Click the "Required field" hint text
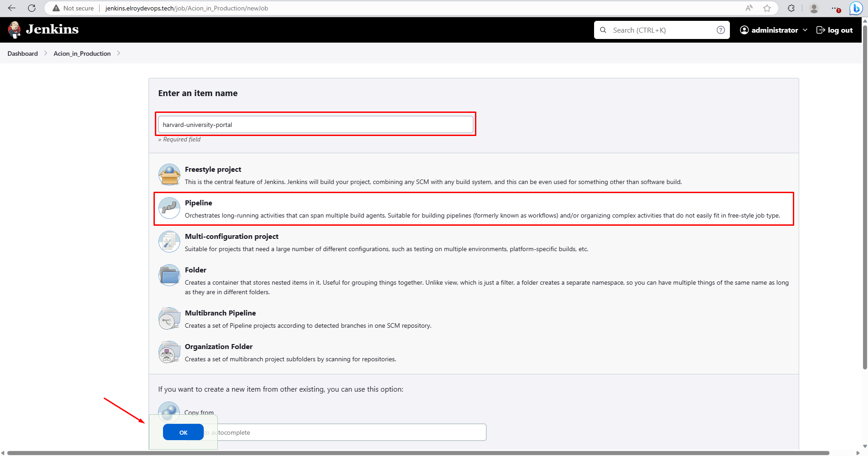This screenshot has width=868, height=456. tap(179, 140)
